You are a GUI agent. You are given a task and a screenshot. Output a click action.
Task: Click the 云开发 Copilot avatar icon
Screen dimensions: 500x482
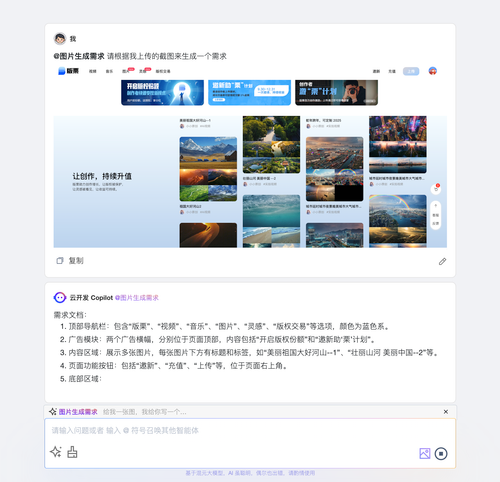[x=60, y=297]
